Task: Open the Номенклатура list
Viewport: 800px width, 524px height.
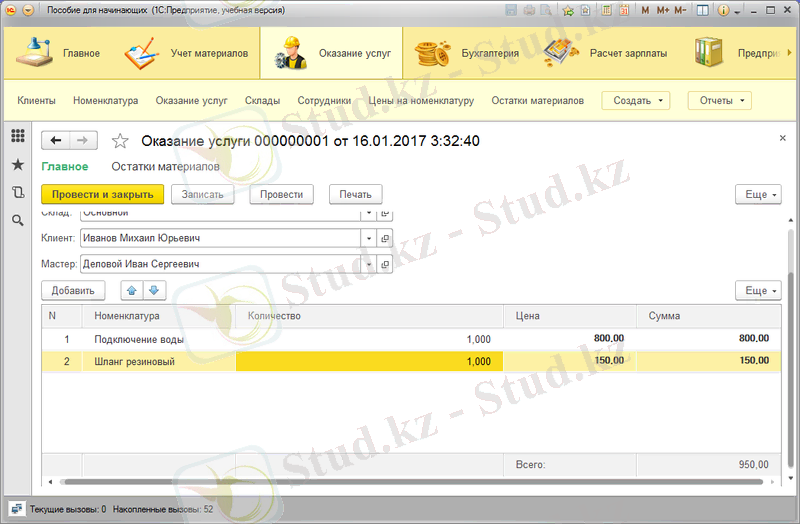Action: [x=106, y=101]
